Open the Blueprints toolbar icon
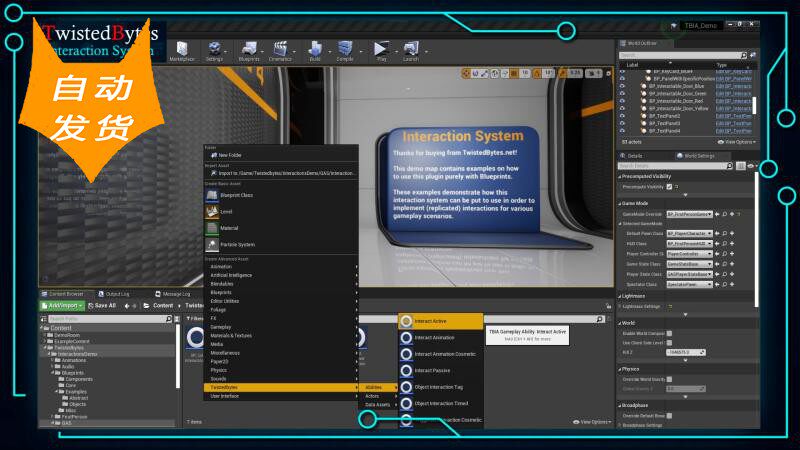The image size is (800, 450). 249,49
